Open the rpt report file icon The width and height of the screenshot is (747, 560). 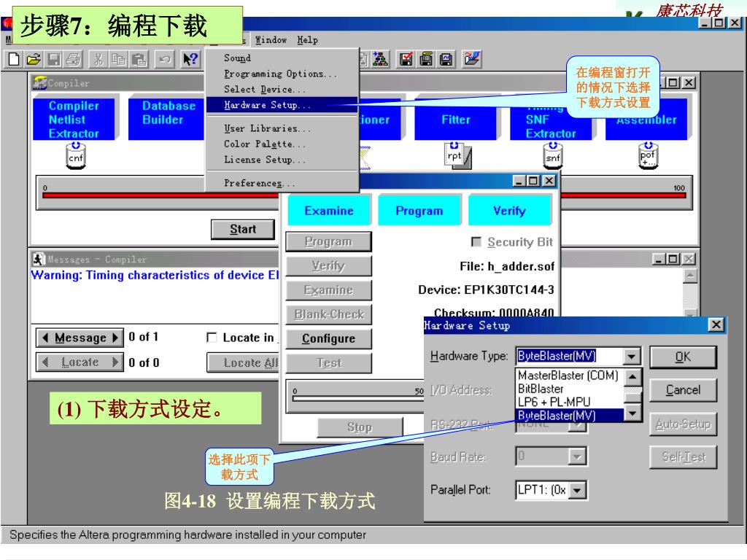[x=457, y=155]
